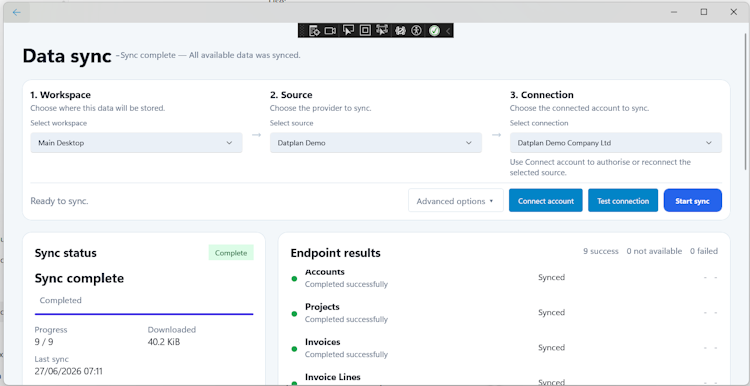Click the 'Ready to sync.' status text
750x386 pixels.
[59, 201]
